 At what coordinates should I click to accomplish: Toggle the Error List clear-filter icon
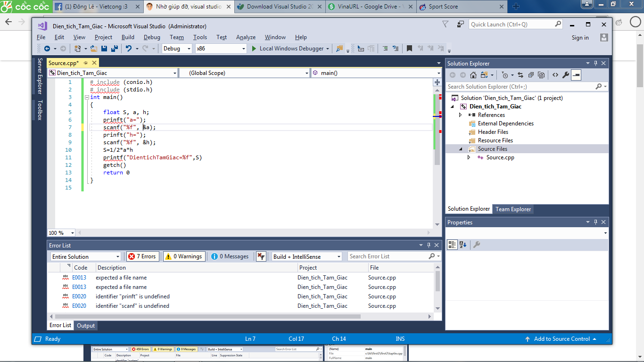(261, 256)
